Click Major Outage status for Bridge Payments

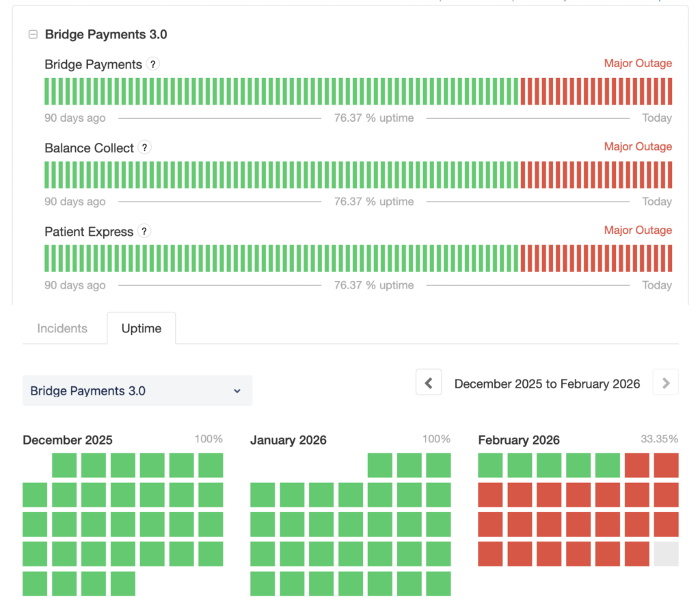pos(637,64)
